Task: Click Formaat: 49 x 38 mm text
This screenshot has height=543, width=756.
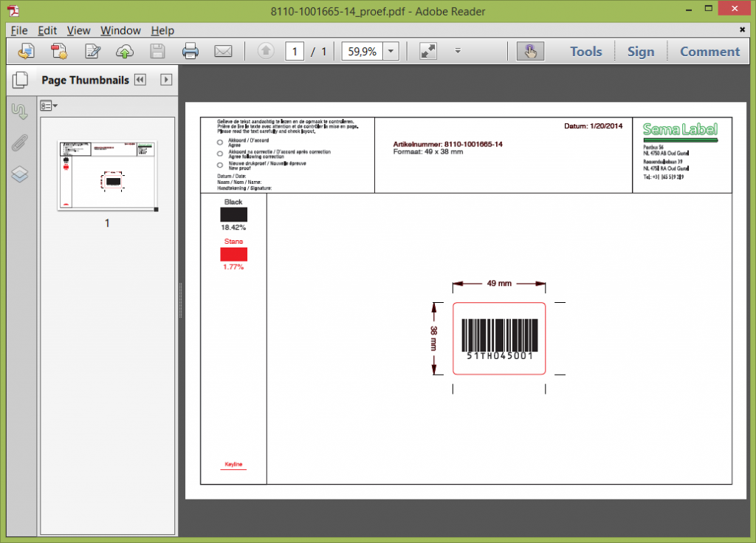Action: tap(428, 151)
